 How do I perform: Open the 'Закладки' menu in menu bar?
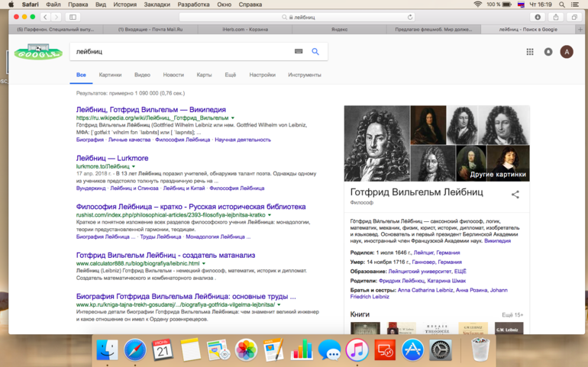[157, 5]
